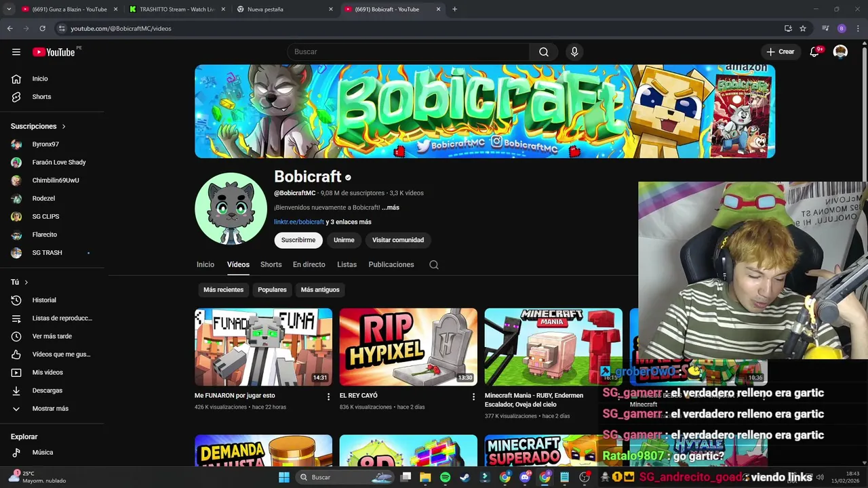Search within channel magnifier icon
The width and height of the screenshot is (868, 488).
[x=434, y=265]
